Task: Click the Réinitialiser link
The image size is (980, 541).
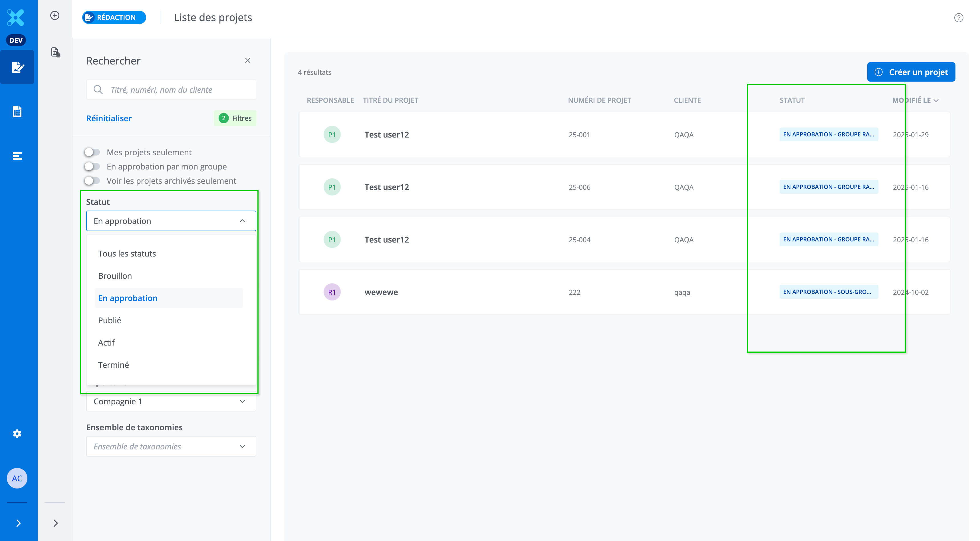Action: click(x=109, y=118)
